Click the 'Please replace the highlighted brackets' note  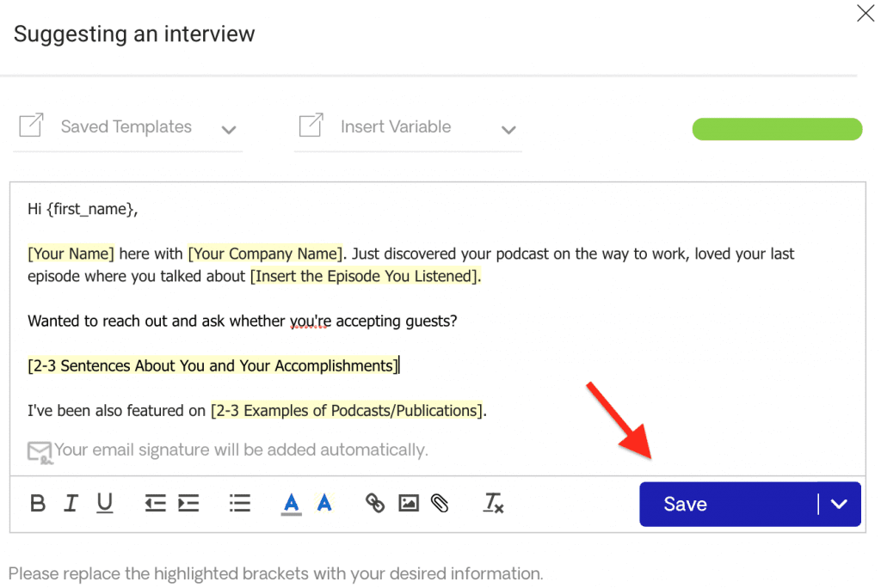click(x=276, y=573)
